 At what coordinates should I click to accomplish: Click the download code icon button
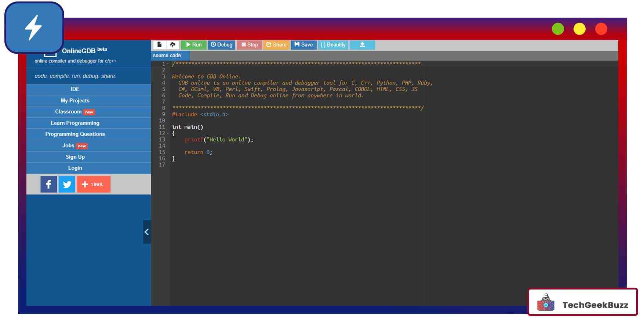362,45
